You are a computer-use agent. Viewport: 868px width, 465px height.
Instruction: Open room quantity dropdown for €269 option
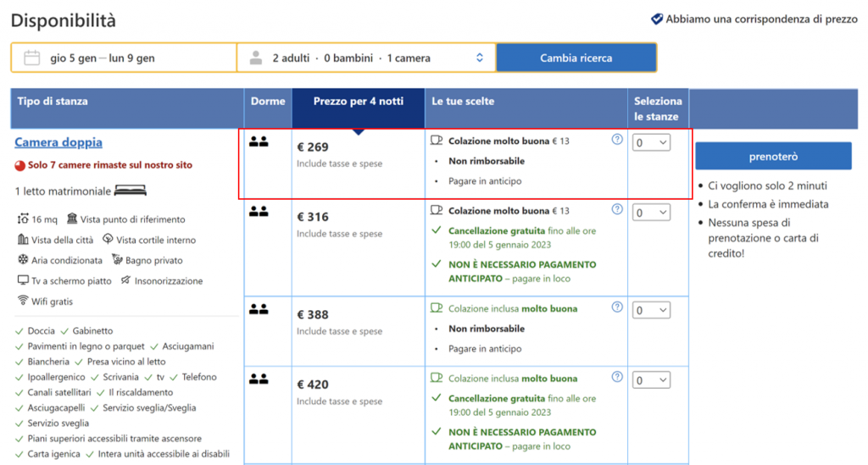click(x=651, y=143)
